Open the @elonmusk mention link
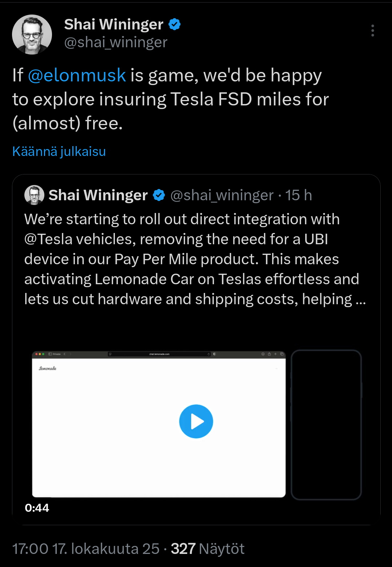 point(77,75)
